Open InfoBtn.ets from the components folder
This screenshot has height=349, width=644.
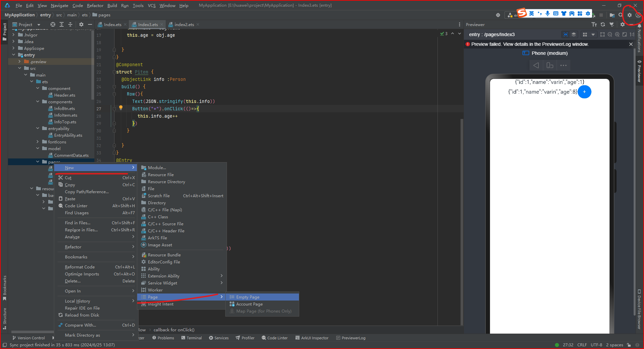pyautogui.click(x=64, y=108)
